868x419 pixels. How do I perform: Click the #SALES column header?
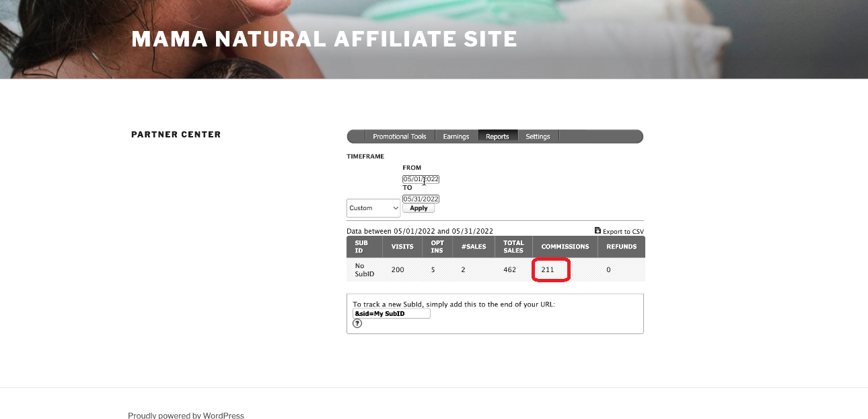click(474, 247)
